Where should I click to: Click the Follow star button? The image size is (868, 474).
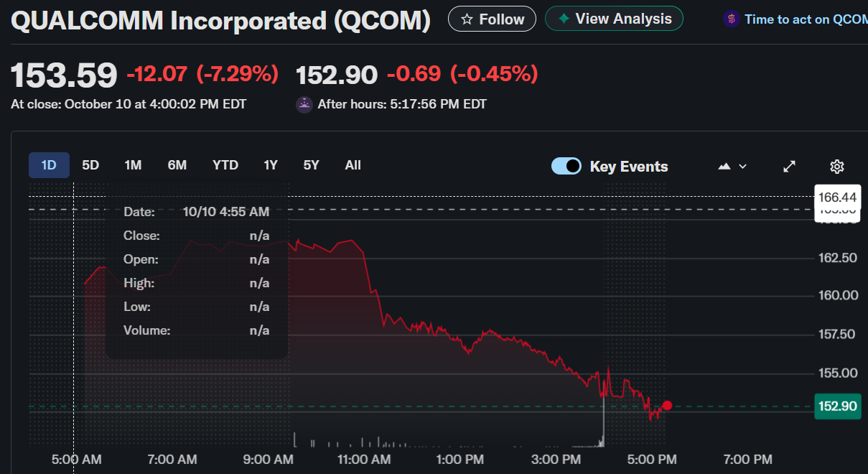coord(492,19)
